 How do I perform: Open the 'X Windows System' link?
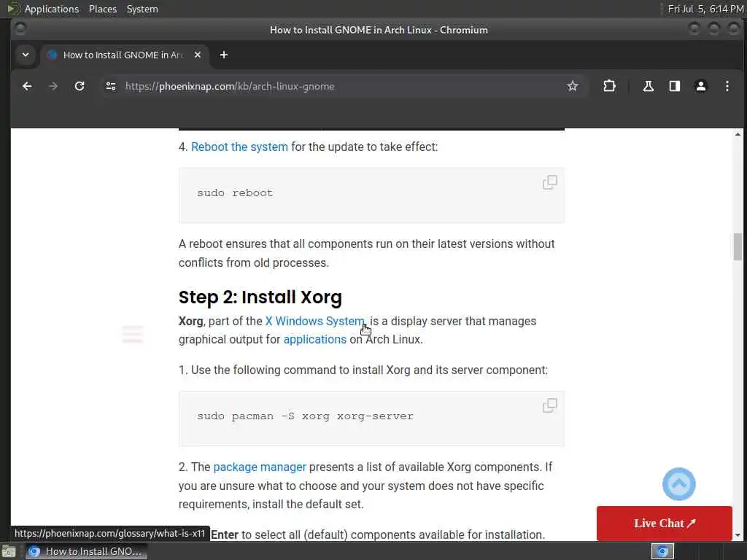(315, 321)
